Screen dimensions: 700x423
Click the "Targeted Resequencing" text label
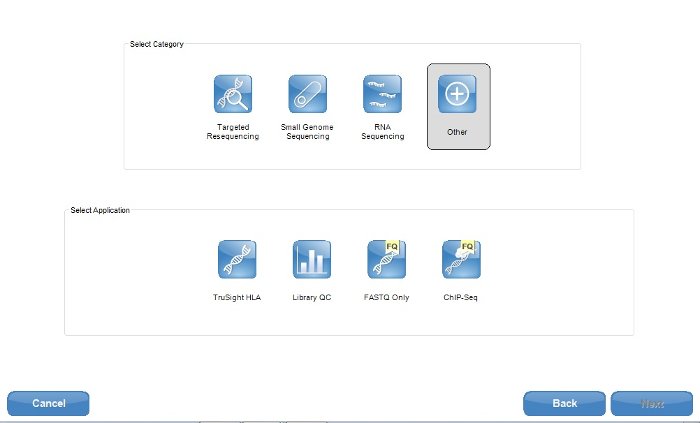(x=233, y=132)
